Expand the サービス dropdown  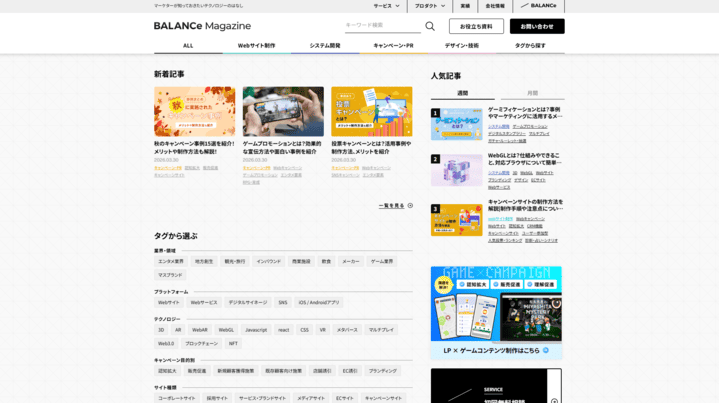[386, 6]
